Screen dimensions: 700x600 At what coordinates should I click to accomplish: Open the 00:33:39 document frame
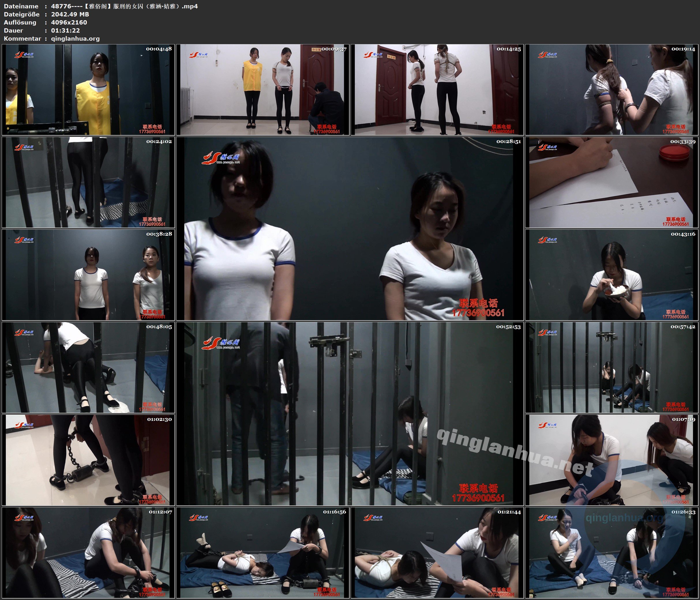612,182
